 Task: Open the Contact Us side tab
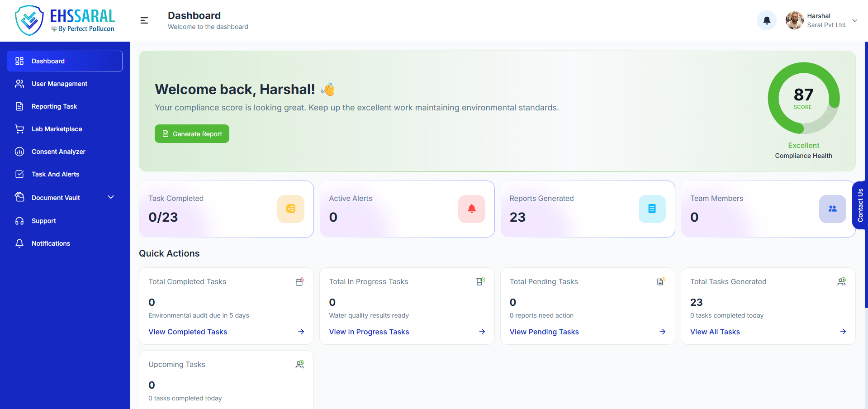point(860,205)
